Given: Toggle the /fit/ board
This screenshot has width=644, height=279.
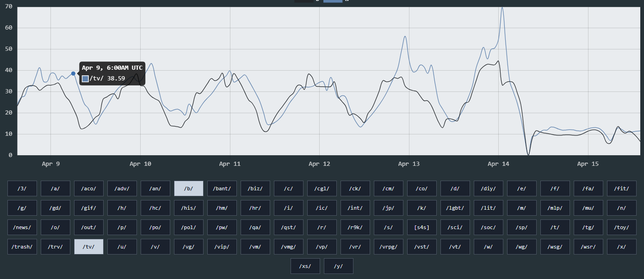Looking at the screenshot, I should 622,188.
